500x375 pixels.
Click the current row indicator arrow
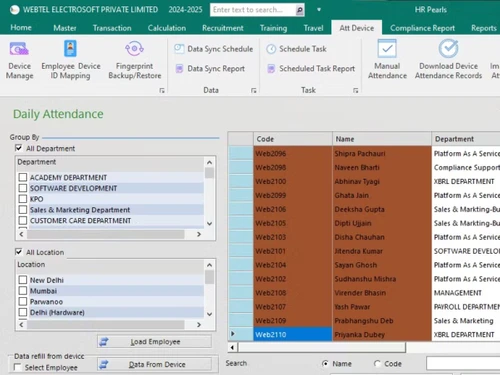click(233, 334)
